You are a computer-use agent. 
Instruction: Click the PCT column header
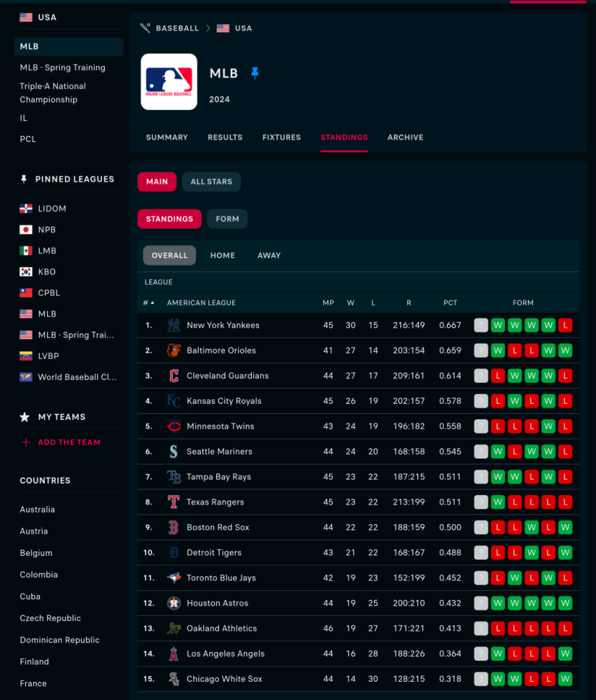pyautogui.click(x=450, y=302)
